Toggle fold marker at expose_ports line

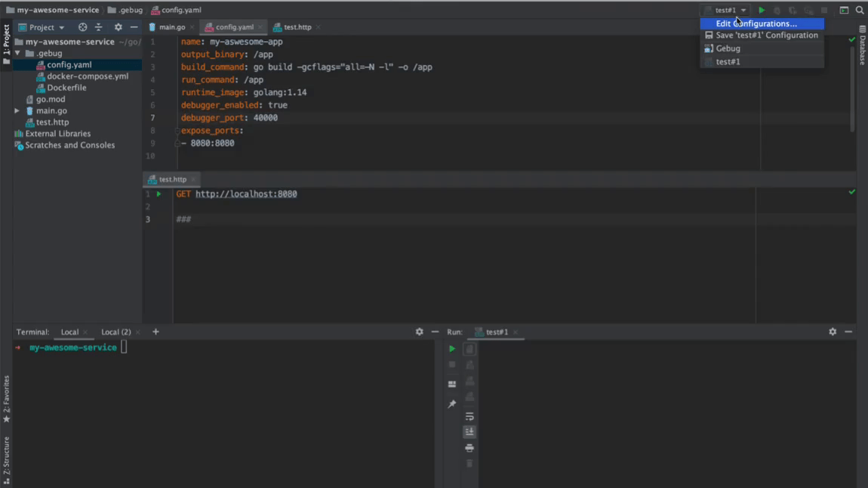pyautogui.click(x=177, y=131)
